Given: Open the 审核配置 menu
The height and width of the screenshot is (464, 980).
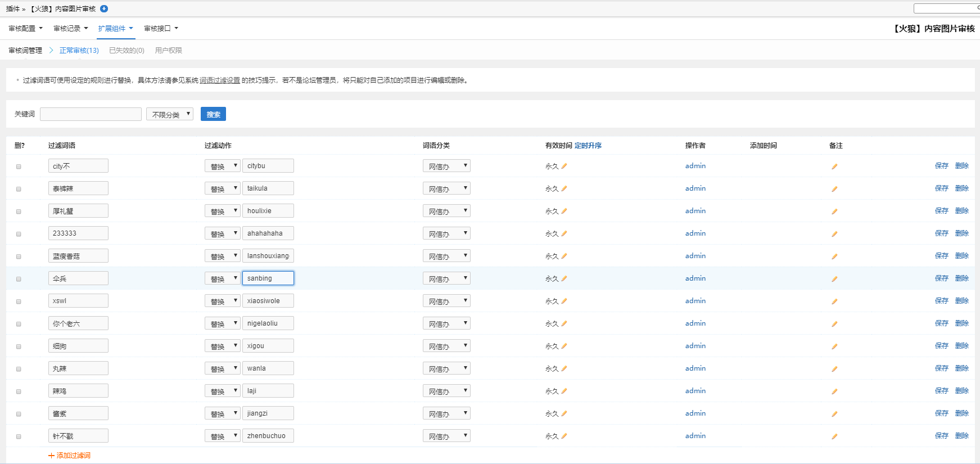Looking at the screenshot, I should pos(25,29).
